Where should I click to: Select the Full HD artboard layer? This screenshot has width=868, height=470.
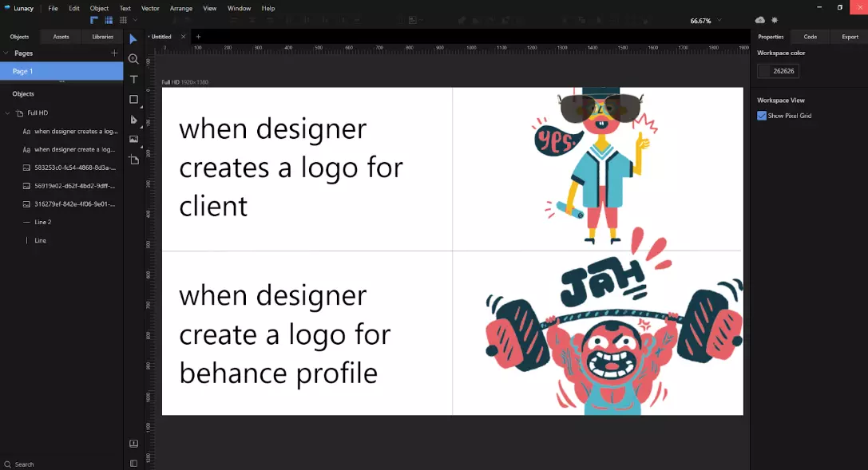61,113
